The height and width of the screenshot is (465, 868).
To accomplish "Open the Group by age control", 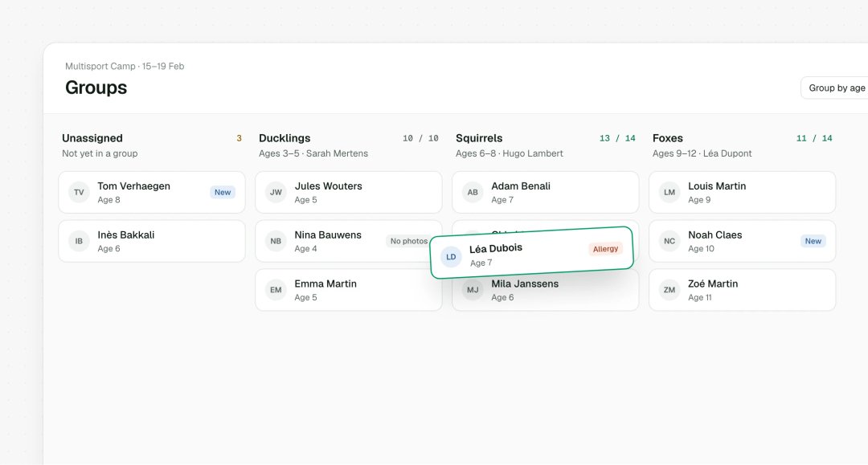I will tap(835, 88).
